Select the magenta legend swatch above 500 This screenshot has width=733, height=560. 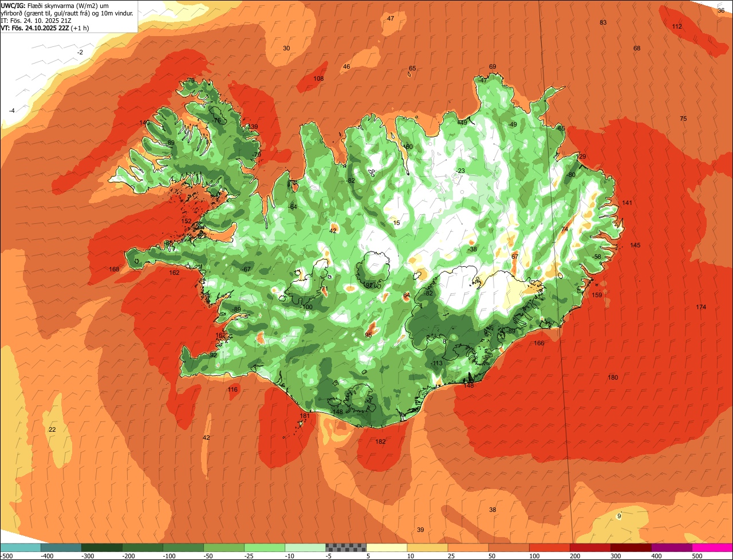pos(712,547)
